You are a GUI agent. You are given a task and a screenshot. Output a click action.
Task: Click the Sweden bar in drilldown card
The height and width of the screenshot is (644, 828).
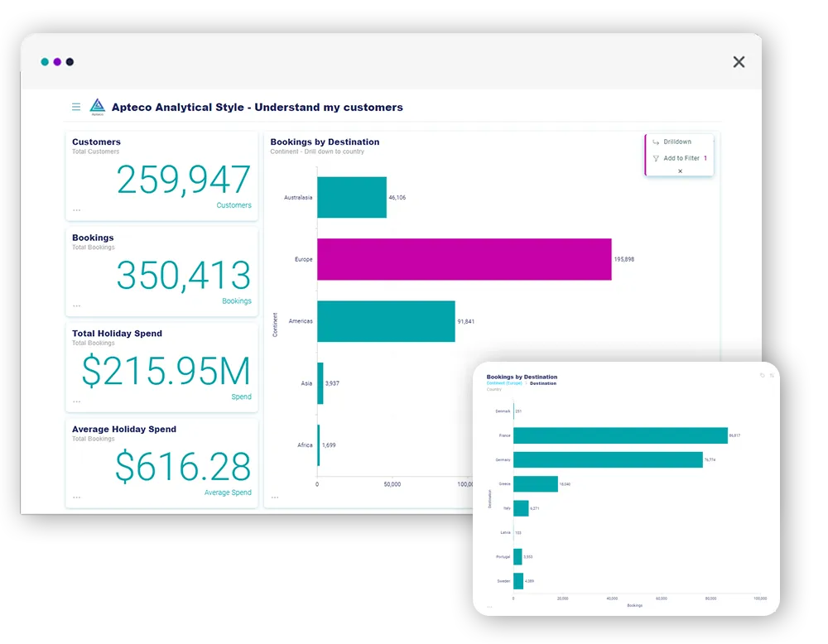point(518,581)
